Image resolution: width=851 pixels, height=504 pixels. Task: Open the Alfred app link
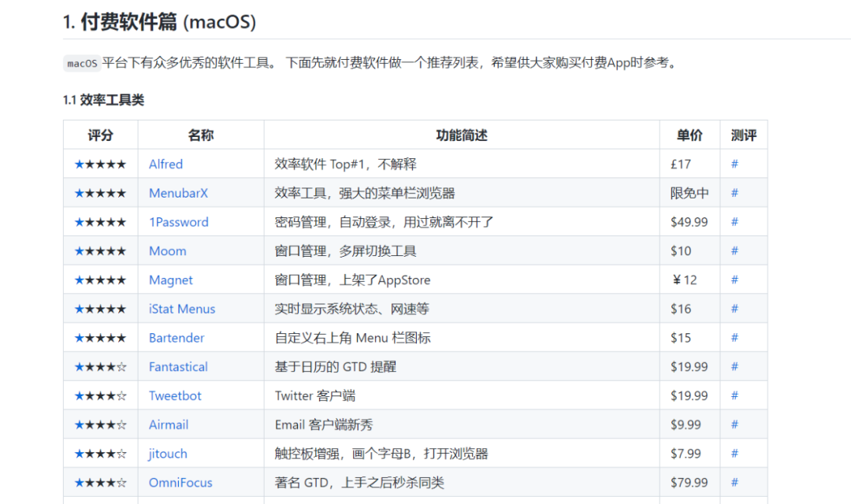tap(165, 164)
